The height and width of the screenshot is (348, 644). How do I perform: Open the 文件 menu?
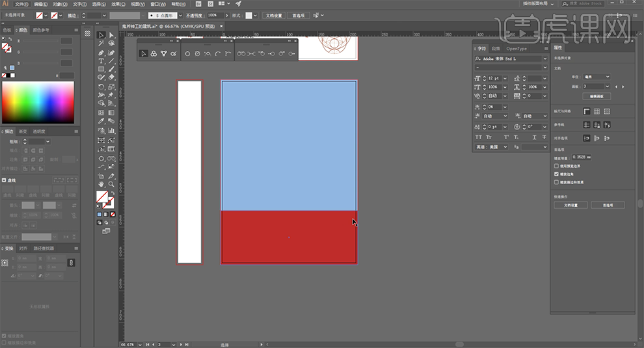click(21, 4)
